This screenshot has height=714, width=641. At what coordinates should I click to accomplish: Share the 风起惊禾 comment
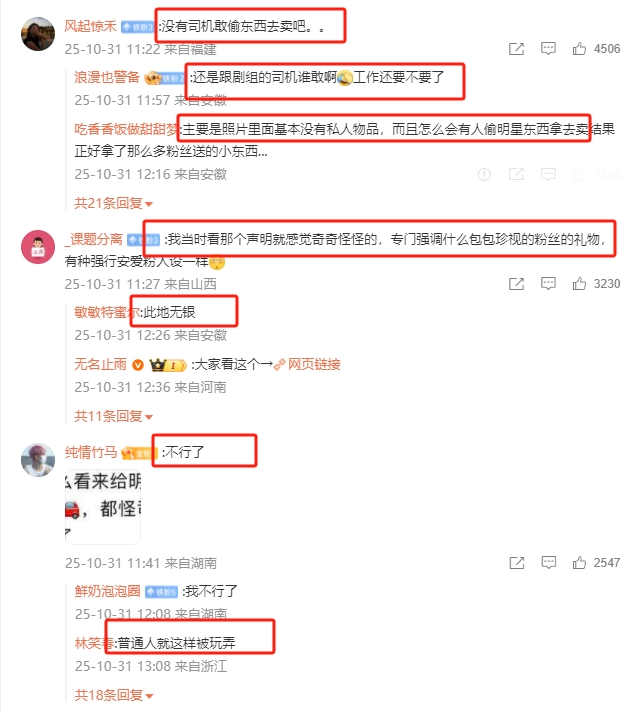point(516,48)
